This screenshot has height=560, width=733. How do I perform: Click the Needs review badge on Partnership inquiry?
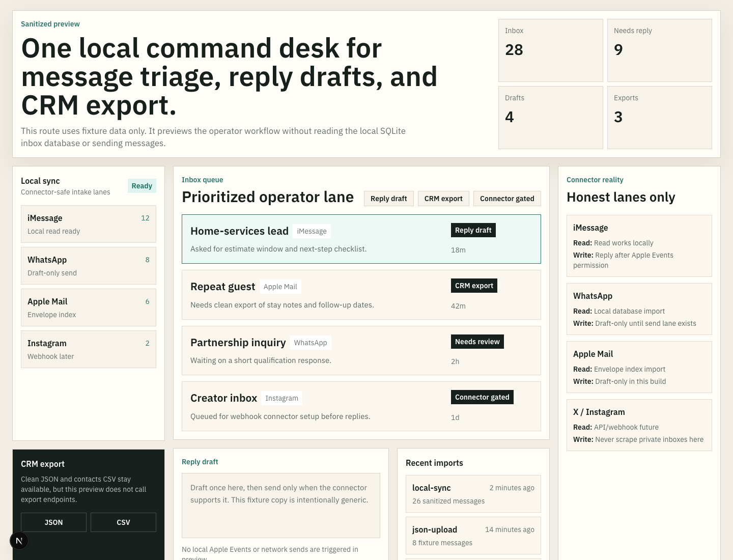pos(477,342)
